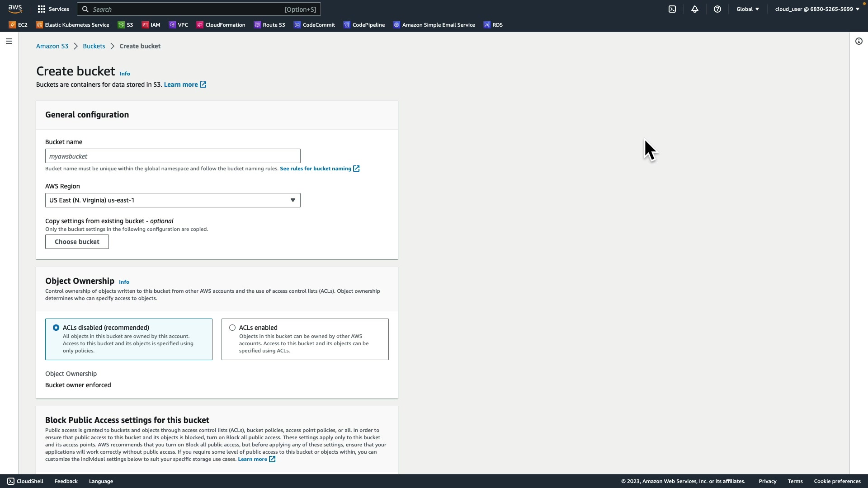Open the Route 53 favorites shortcut
Screen dimensions: 868x488
pyautogui.click(x=269, y=25)
